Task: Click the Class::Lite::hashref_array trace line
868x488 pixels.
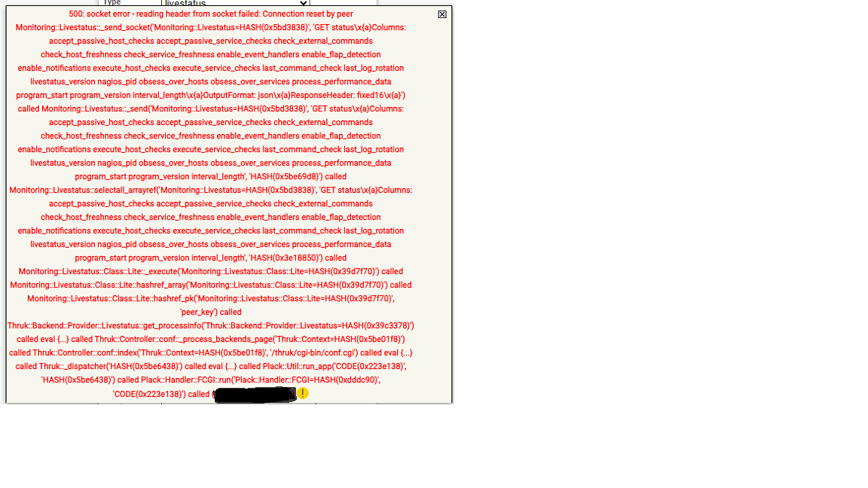Action: [x=210, y=285]
